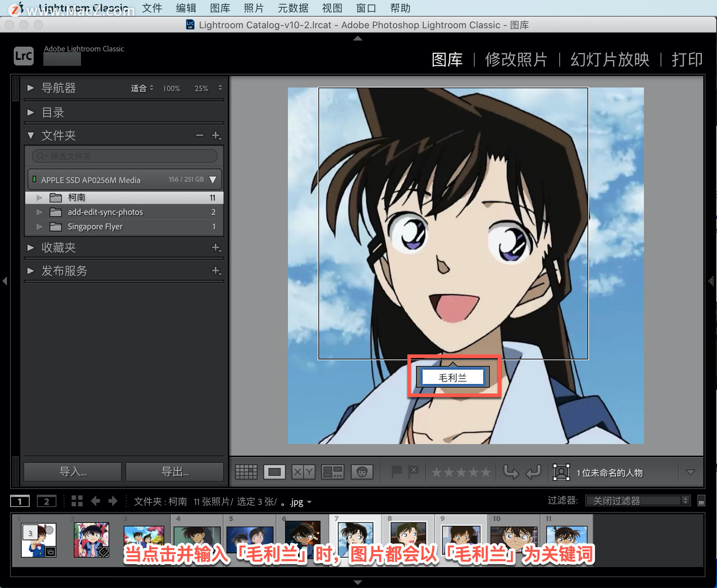This screenshot has width=717, height=588.
Task: Click 导入 import button
Action: 73,472
